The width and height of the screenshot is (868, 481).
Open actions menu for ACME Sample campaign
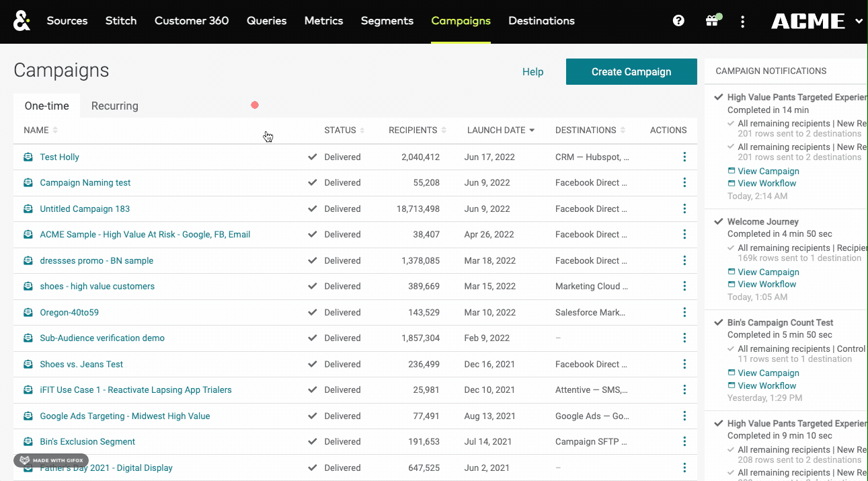pos(684,234)
